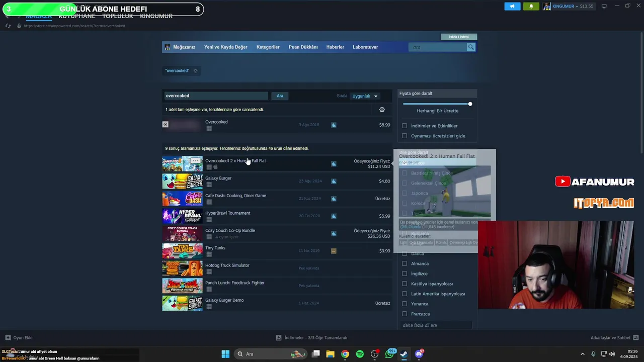Open search preferences gear icon

click(x=382, y=110)
